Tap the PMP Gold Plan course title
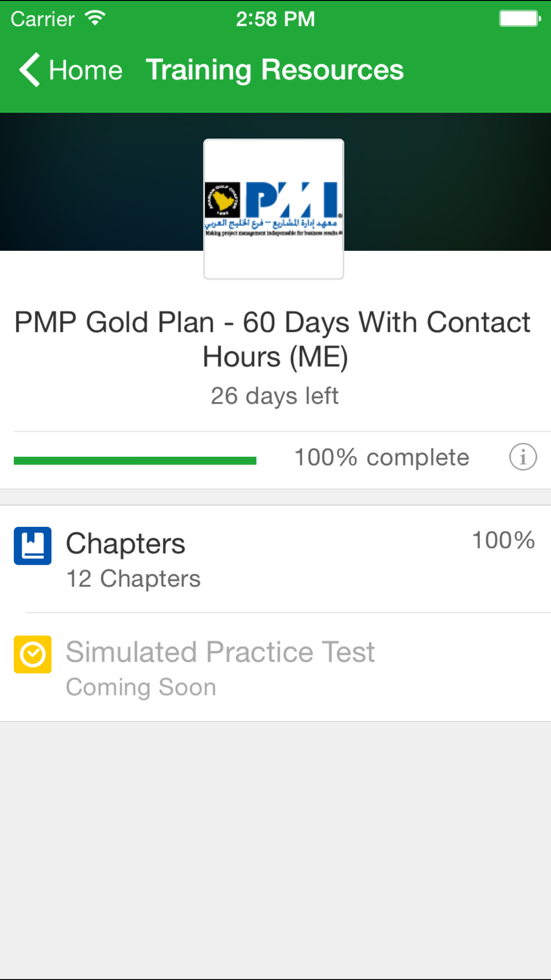This screenshot has width=551, height=980. pos(274,339)
